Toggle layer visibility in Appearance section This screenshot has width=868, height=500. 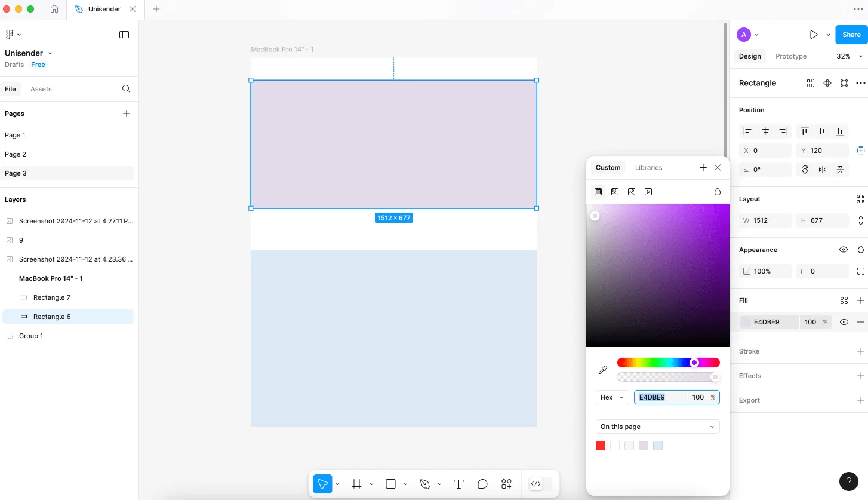pyautogui.click(x=844, y=250)
